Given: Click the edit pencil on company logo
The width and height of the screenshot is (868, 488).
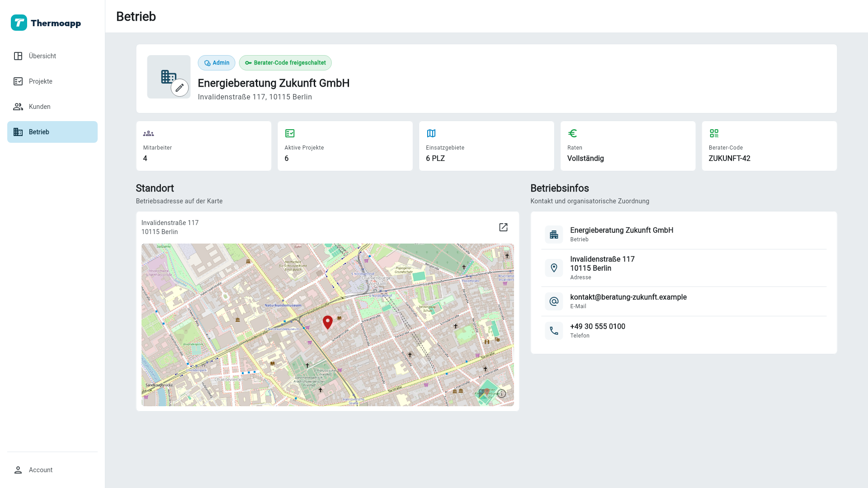Looking at the screenshot, I should click(179, 88).
